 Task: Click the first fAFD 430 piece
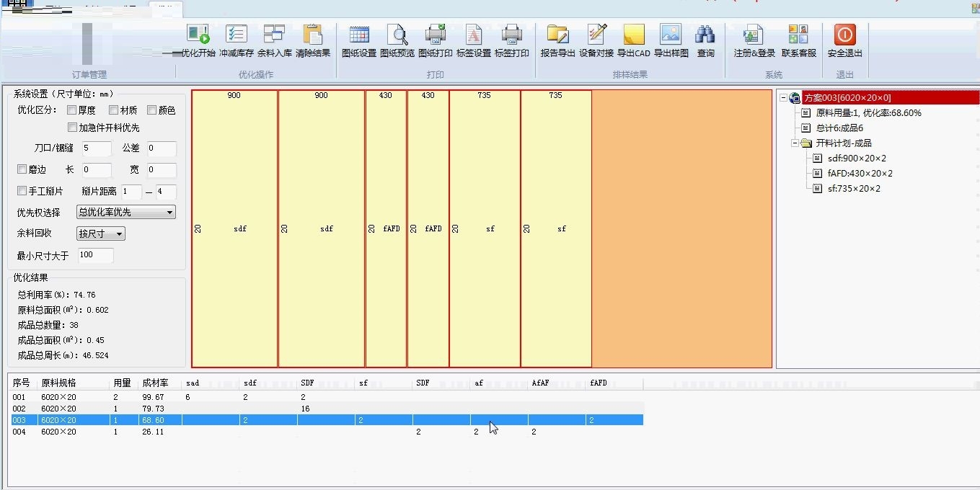[386, 228]
